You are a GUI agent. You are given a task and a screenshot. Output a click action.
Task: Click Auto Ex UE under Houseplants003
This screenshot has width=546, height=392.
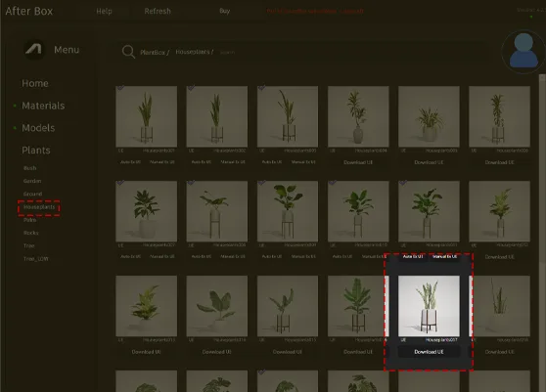pos(272,162)
